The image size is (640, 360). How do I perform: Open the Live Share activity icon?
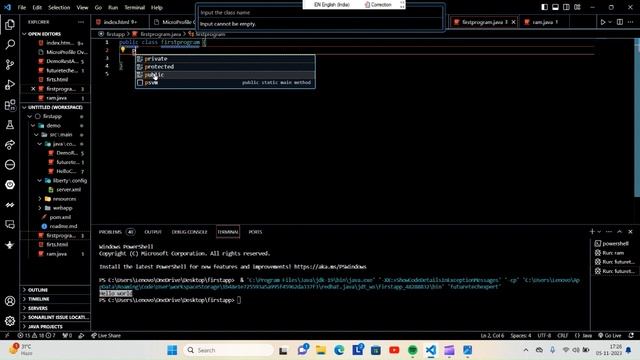point(10,144)
